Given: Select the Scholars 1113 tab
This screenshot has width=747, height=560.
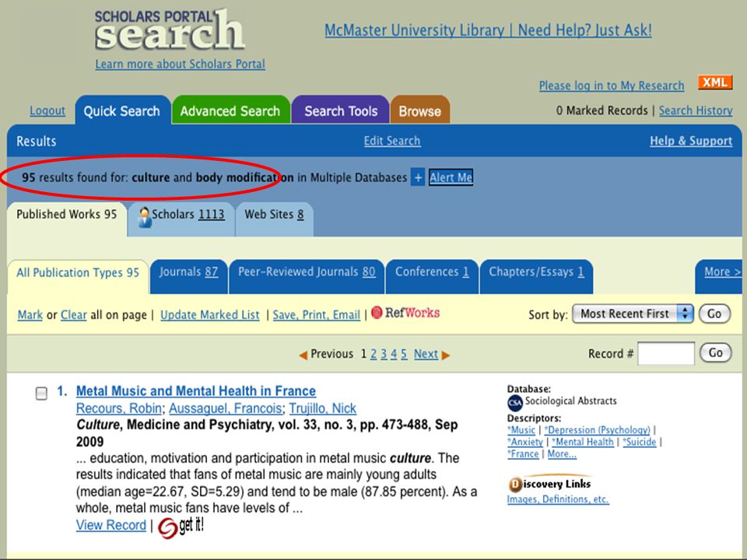Looking at the screenshot, I should [181, 218].
